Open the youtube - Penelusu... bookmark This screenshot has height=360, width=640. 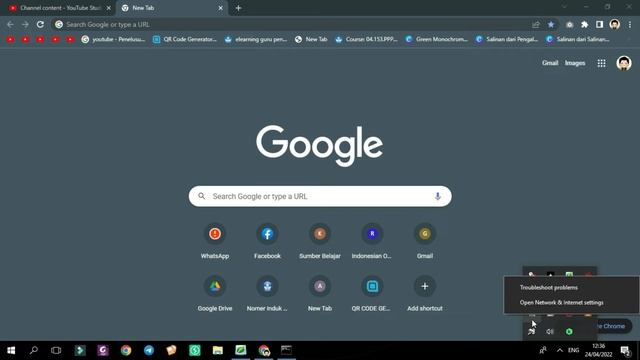coord(113,39)
